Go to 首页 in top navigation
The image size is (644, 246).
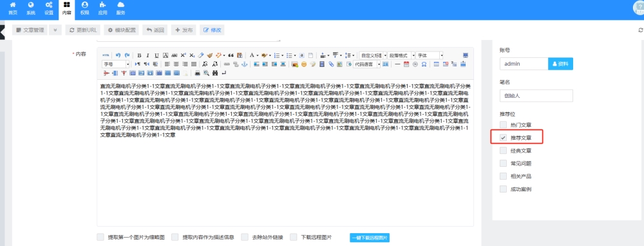pyautogui.click(x=13, y=8)
